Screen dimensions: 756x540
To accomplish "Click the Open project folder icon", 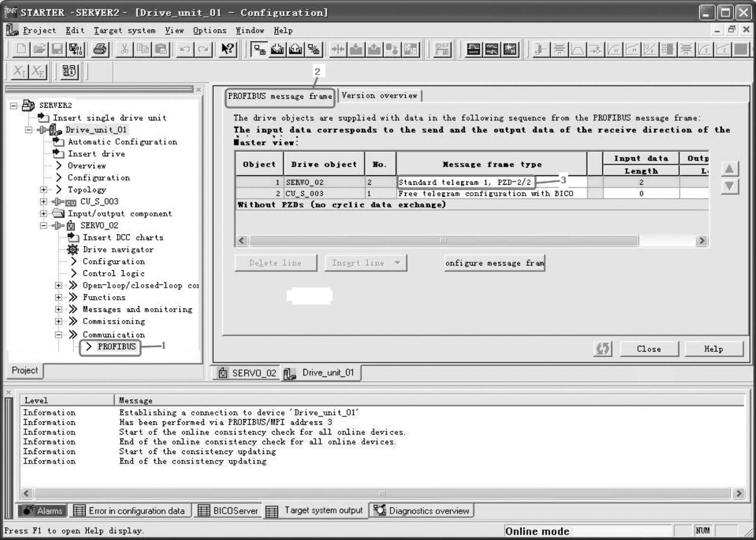I will pos(40,49).
